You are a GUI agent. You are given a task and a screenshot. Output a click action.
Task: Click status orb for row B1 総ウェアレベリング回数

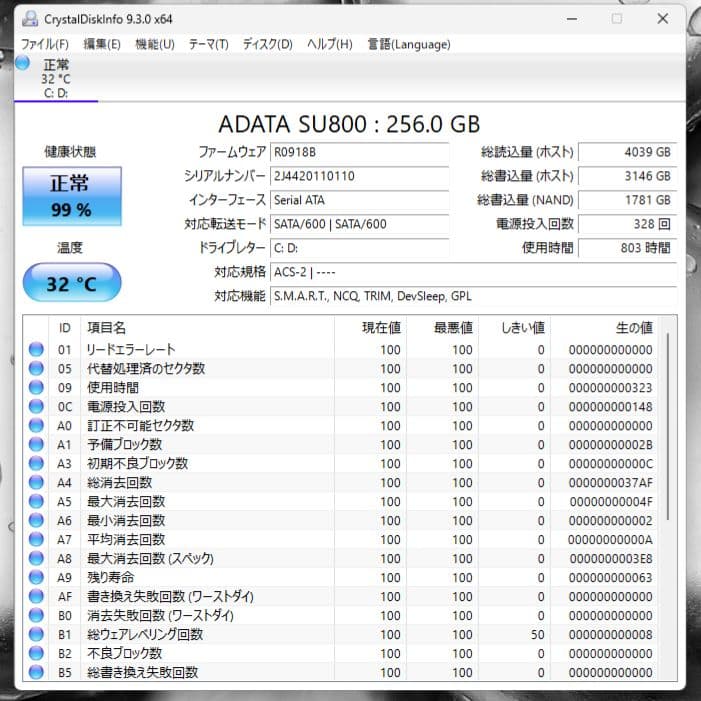[x=36, y=634]
